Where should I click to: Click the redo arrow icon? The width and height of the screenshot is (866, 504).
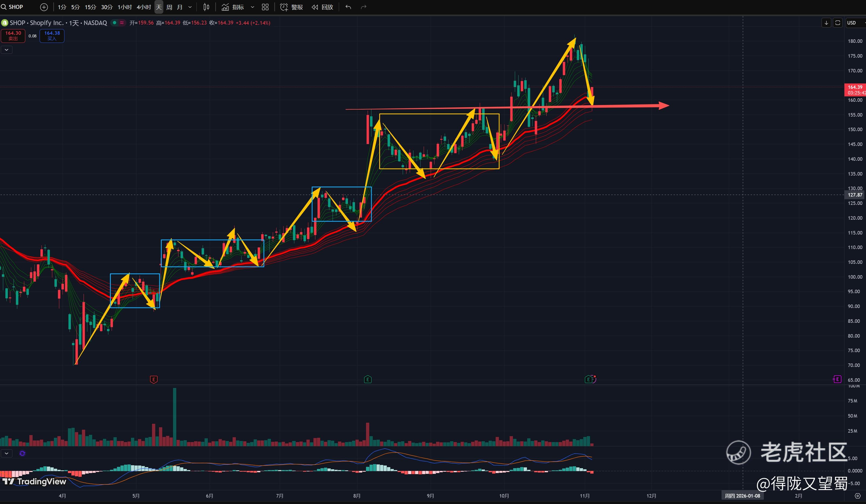(363, 7)
